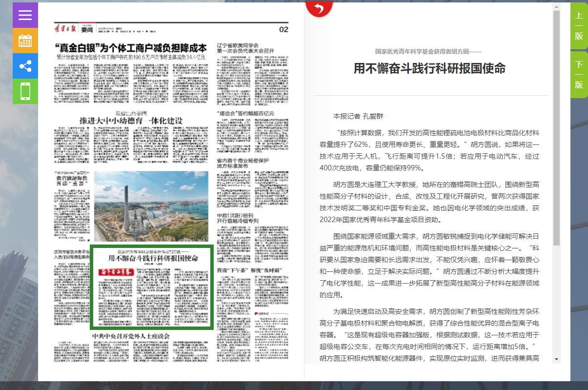
Task: Click the article panel scrollbar thumb
Action: click(556, 128)
